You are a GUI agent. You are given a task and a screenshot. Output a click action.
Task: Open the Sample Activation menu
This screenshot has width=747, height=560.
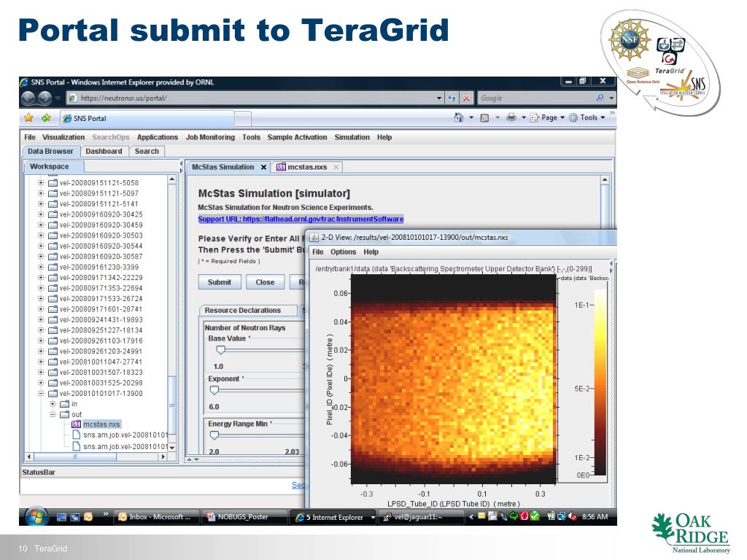click(x=298, y=137)
